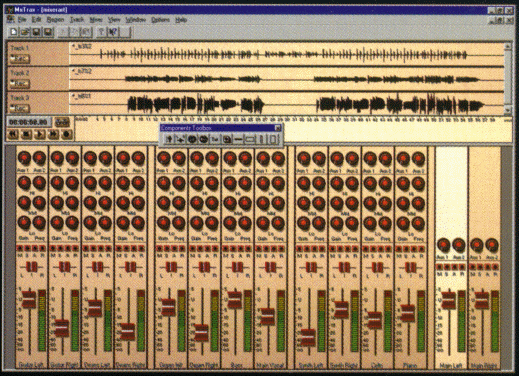
Task: Click the context help arrow toolbar icon
Action: point(113,32)
